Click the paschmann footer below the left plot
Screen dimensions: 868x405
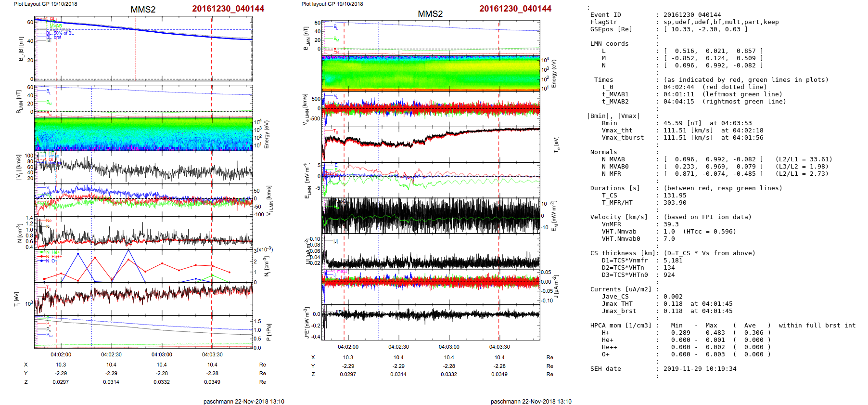point(243,401)
